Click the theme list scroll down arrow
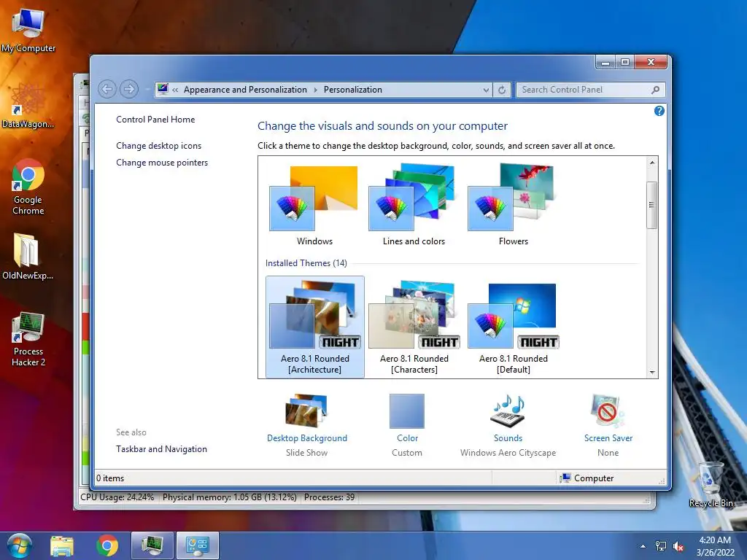This screenshot has height=560, width=747. tap(652, 373)
